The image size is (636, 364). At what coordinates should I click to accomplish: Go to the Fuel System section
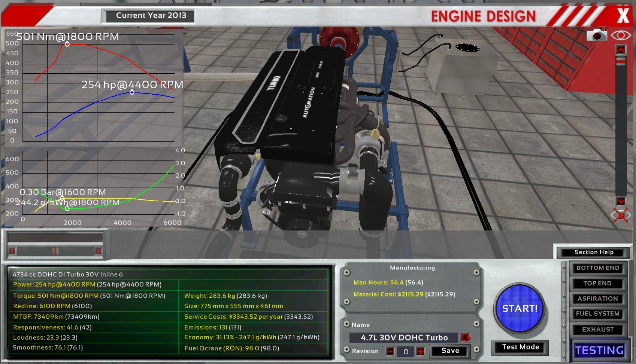point(598,314)
